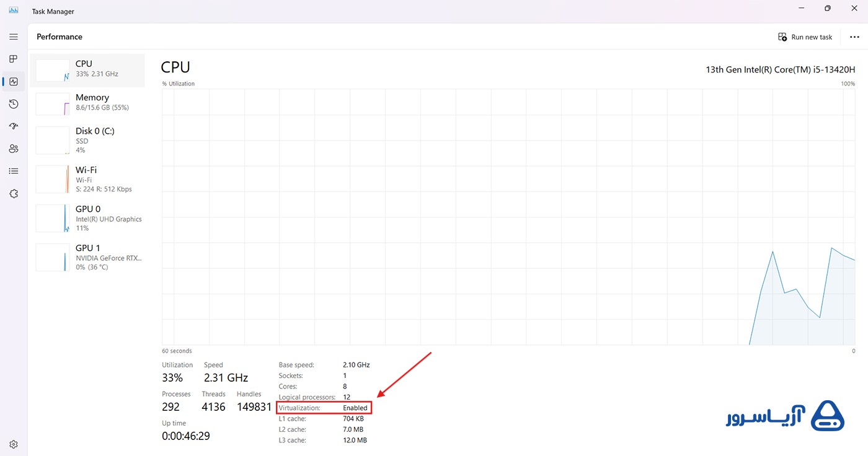868x456 pixels.
Task: Click the Cores value 8
Action: [x=345, y=387]
